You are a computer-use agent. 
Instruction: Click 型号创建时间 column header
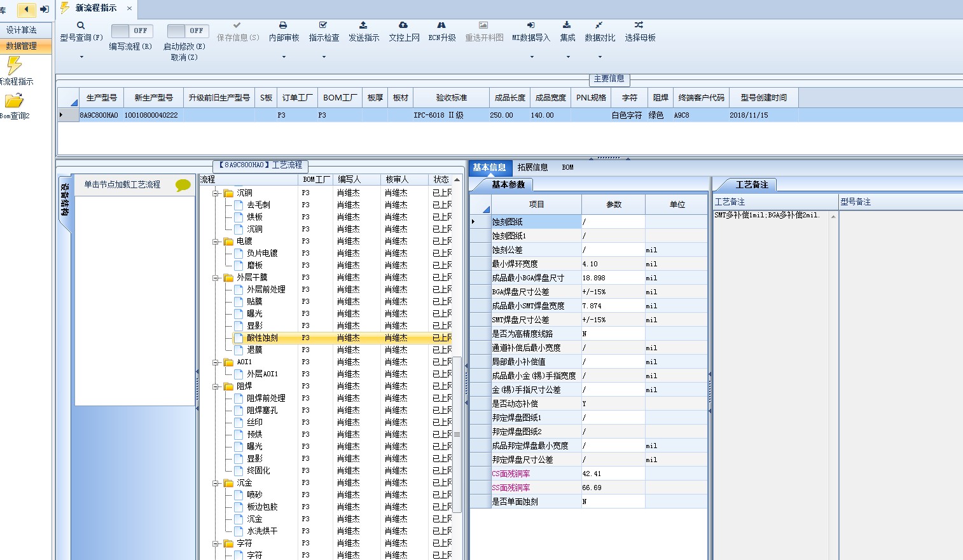(763, 98)
